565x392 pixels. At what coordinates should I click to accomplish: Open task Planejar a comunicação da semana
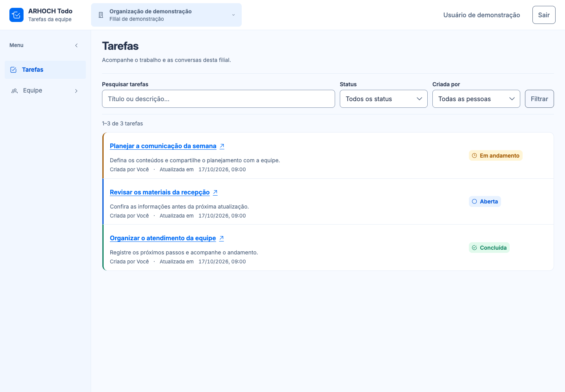163,146
